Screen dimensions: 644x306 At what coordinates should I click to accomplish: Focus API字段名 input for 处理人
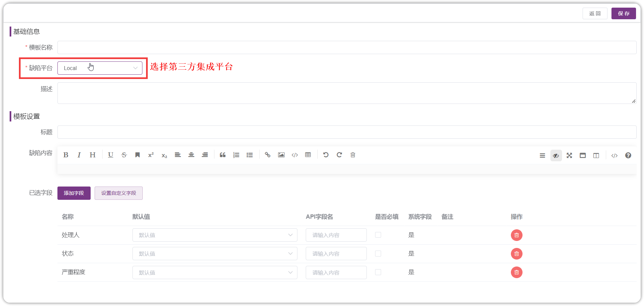coord(336,235)
